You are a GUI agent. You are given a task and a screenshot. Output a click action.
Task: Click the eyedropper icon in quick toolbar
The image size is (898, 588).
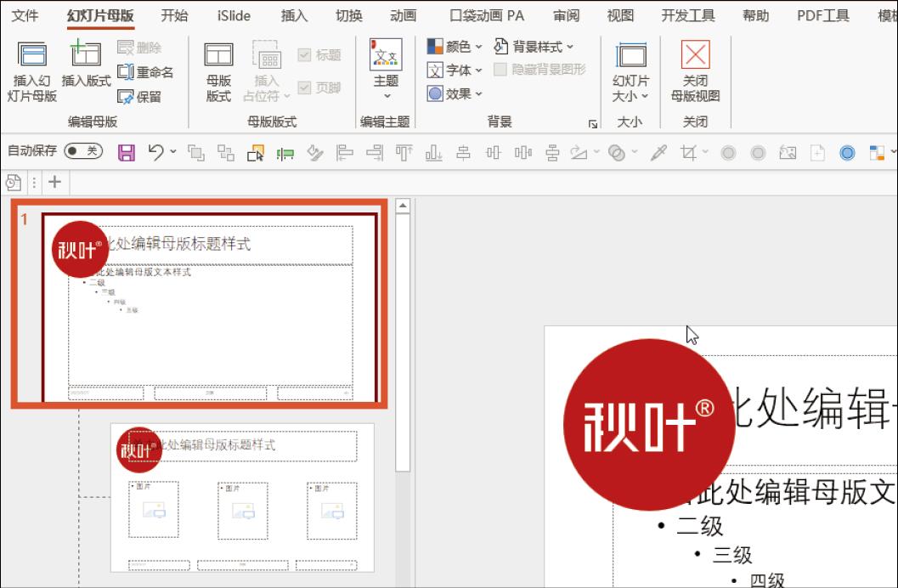tap(658, 153)
